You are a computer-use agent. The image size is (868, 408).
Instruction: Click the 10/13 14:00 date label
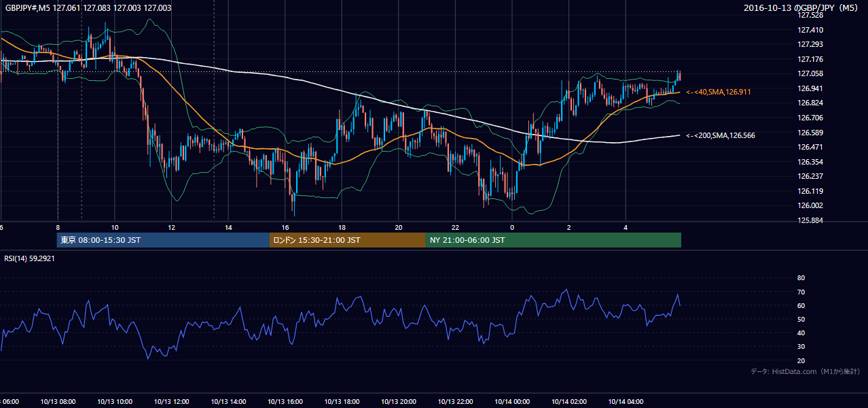tap(229, 402)
